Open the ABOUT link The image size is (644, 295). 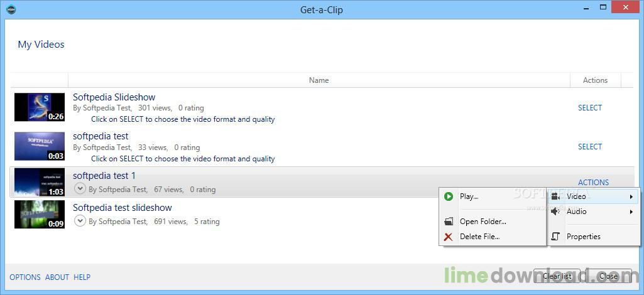(x=57, y=277)
